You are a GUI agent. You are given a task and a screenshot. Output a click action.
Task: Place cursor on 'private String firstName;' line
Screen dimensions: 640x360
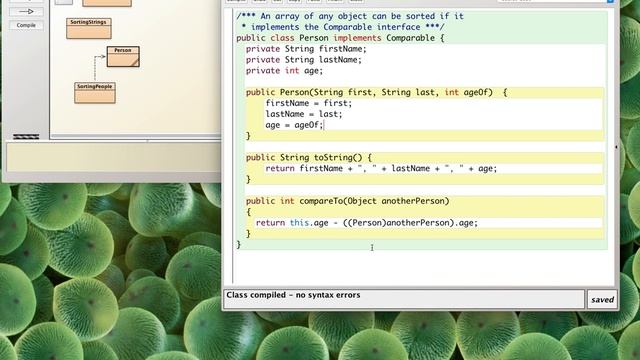(x=306, y=49)
